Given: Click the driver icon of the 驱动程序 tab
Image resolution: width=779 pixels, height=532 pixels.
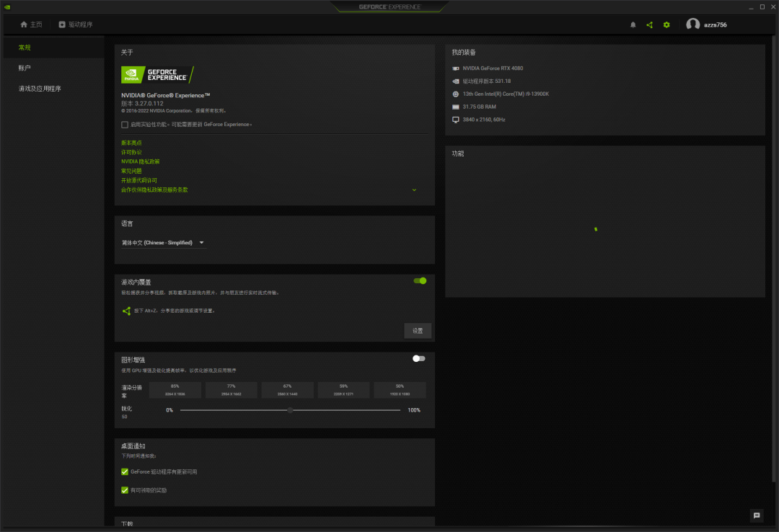Looking at the screenshot, I should pyautogui.click(x=62, y=25).
